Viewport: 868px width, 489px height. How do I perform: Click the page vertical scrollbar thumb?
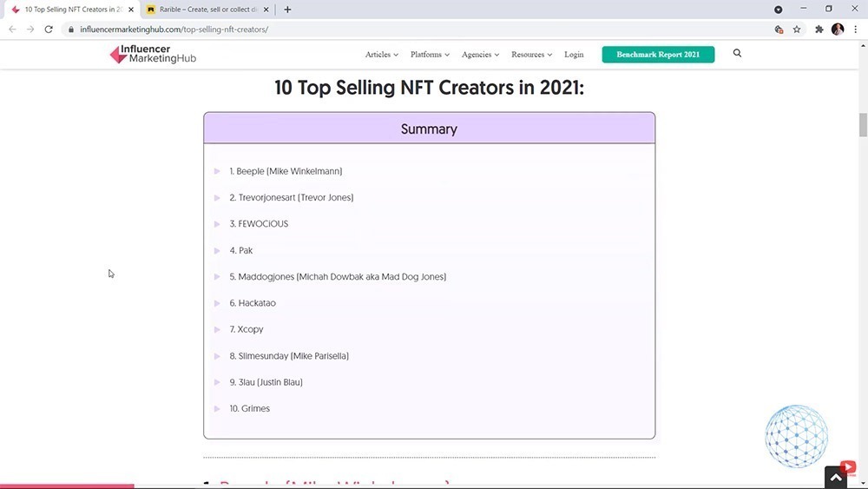point(863,124)
